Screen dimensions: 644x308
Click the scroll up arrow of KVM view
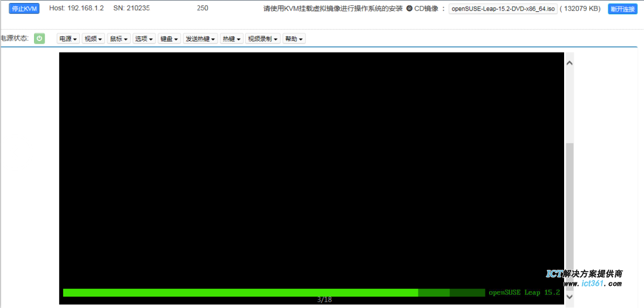[x=569, y=63]
